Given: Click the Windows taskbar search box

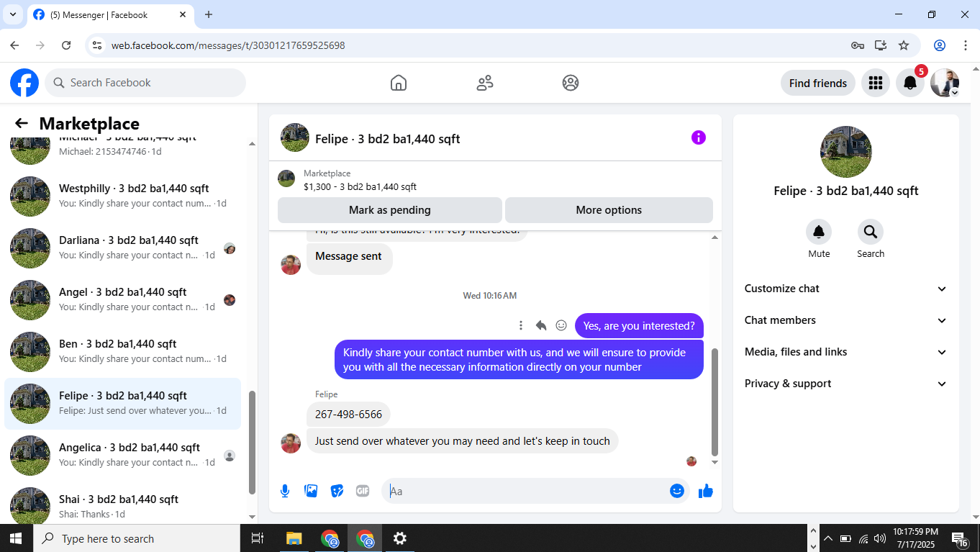Looking at the screenshot, I should [x=136, y=538].
